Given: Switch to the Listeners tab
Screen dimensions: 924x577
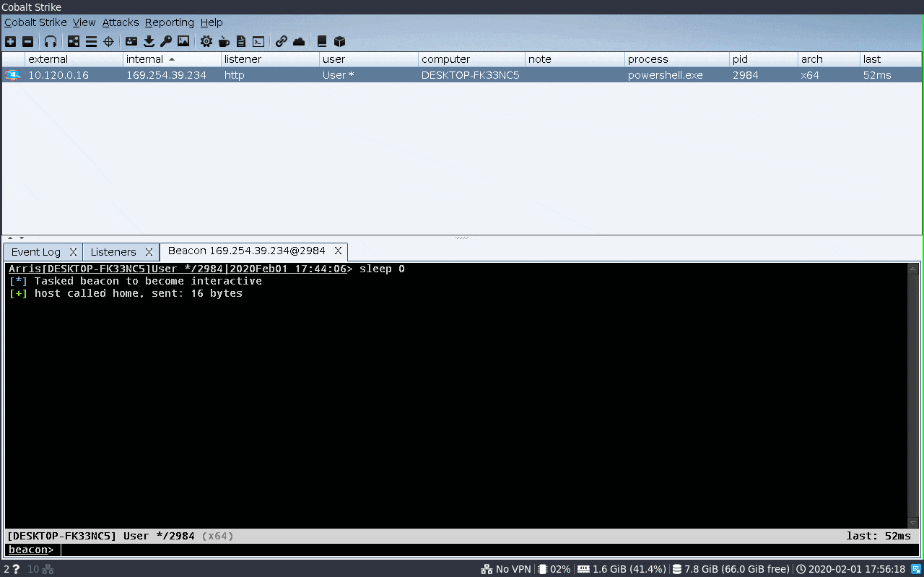Looking at the screenshot, I should (114, 251).
